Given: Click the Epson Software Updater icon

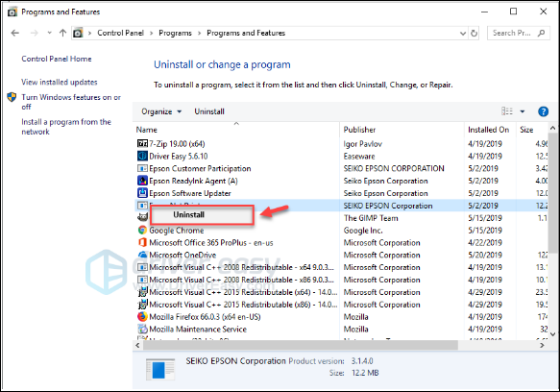Looking at the screenshot, I should 142,193.
